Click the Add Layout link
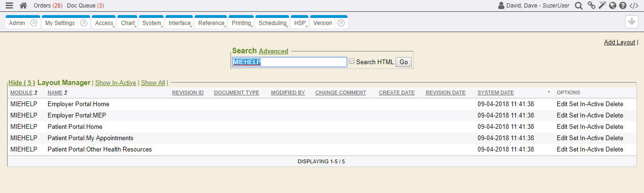The height and width of the screenshot is (193, 644). tap(619, 42)
